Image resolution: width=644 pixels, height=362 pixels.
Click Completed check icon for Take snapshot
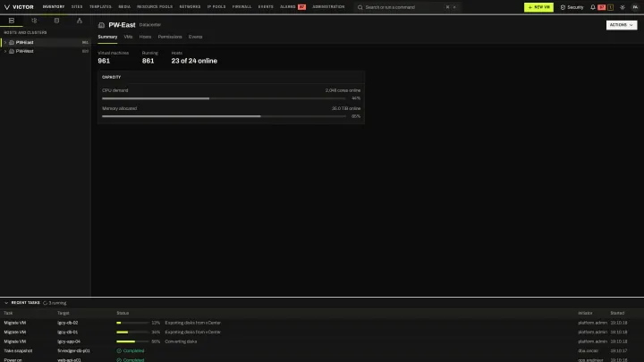click(x=119, y=351)
